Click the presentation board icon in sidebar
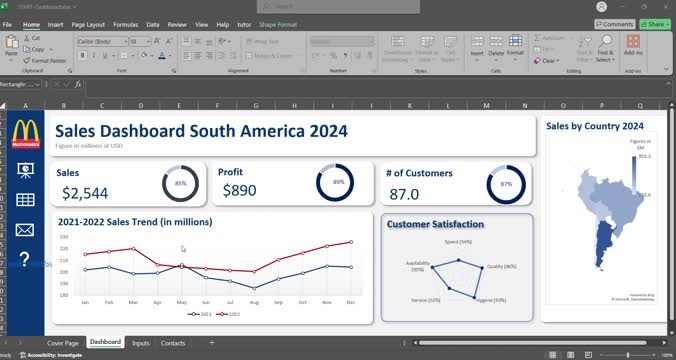 click(25, 169)
